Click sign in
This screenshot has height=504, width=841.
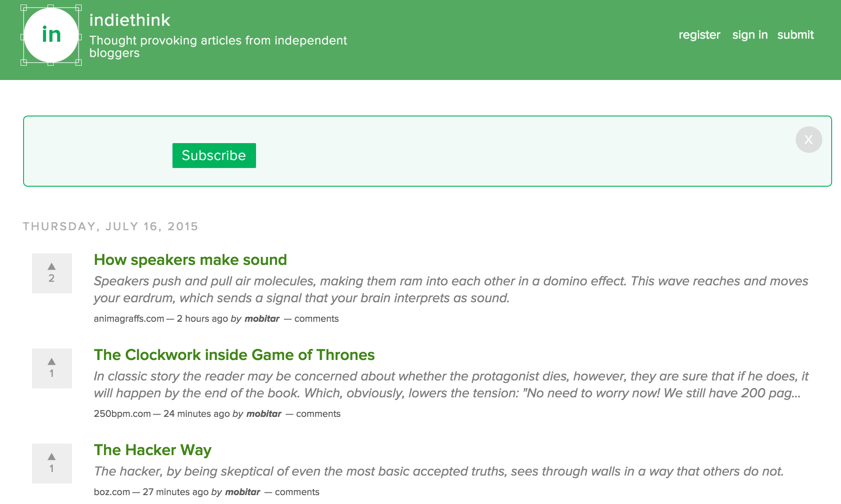[750, 35]
